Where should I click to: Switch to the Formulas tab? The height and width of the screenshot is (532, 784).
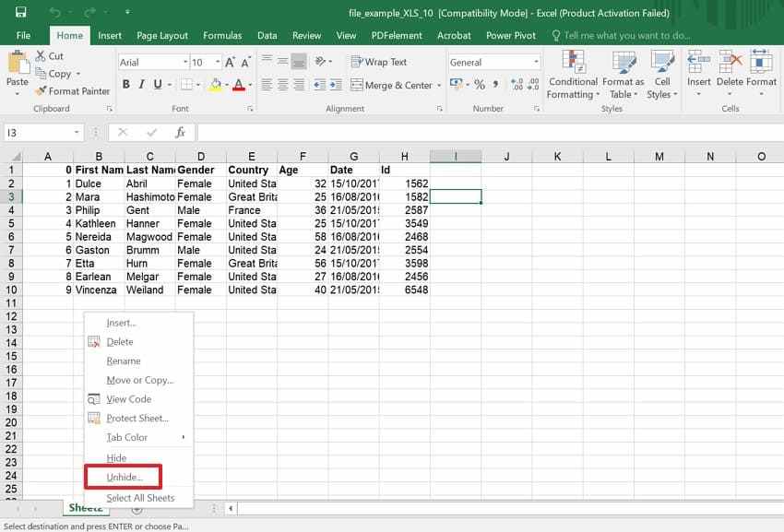(222, 36)
